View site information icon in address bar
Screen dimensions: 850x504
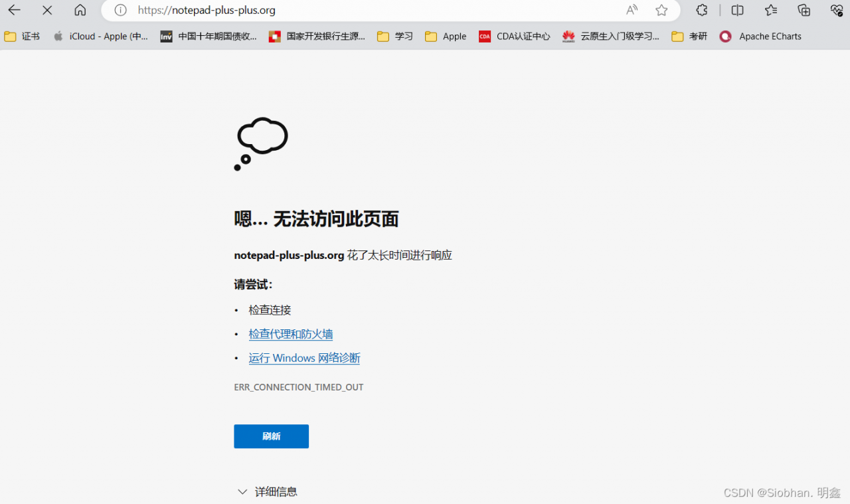click(x=120, y=10)
